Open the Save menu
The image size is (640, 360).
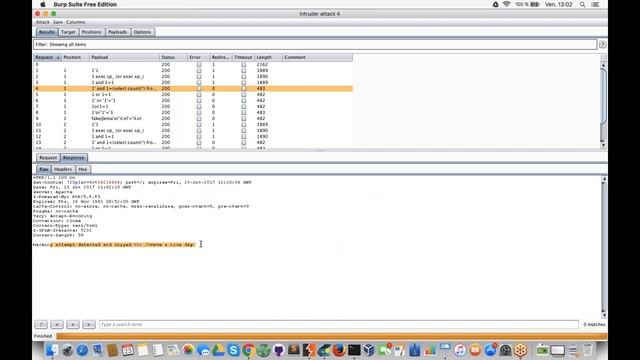coord(58,22)
